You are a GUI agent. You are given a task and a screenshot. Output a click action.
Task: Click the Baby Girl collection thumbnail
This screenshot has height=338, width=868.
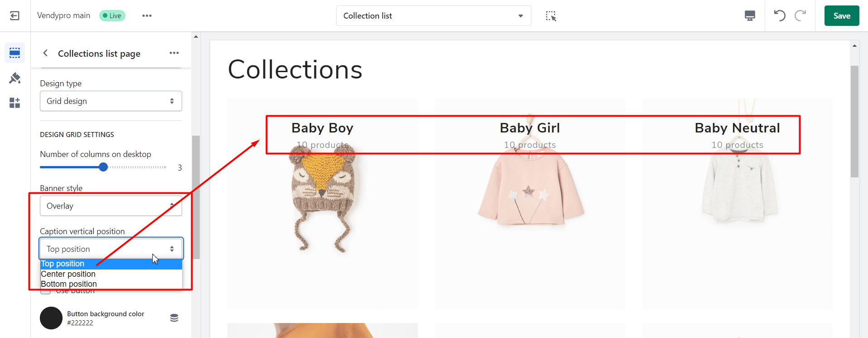[x=529, y=204]
